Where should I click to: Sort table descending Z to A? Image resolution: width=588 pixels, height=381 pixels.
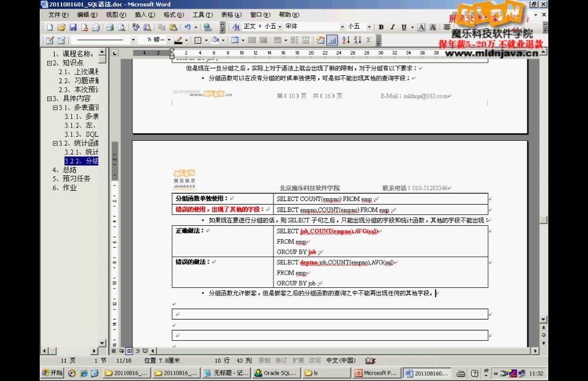pyautogui.click(x=357, y=40)
